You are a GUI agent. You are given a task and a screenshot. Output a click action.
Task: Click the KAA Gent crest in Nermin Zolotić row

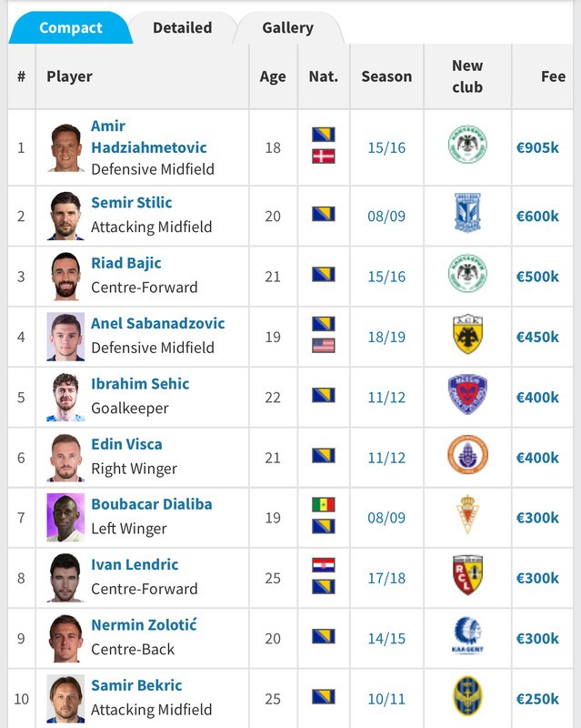(x=467, y=635)
